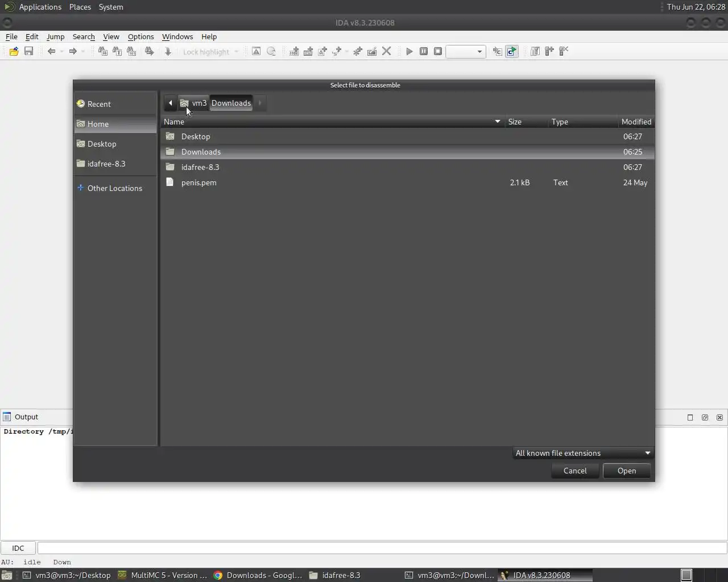Select the idafree-8.3 folder in file list
This screenshot has height=582, width=728.
click(407, 167)
